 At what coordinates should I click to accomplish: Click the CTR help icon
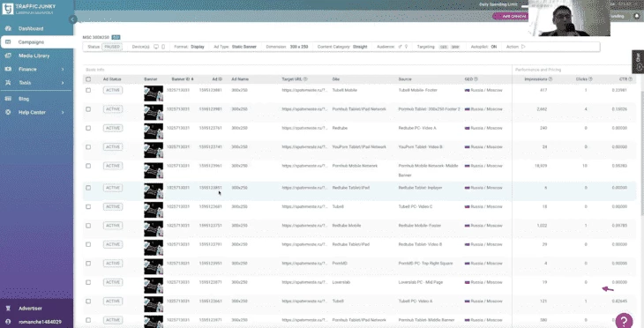630,79
